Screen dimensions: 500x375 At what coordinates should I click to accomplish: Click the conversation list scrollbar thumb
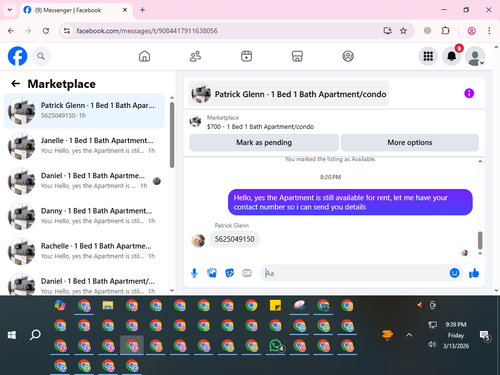coord(172,135)
